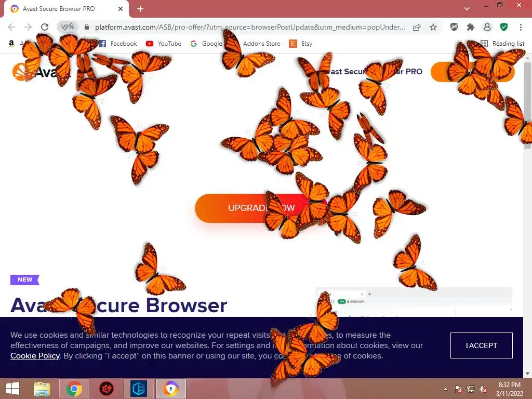Open the network status tray icon
The height and width of the screenshot is (399, 532).
471,389
